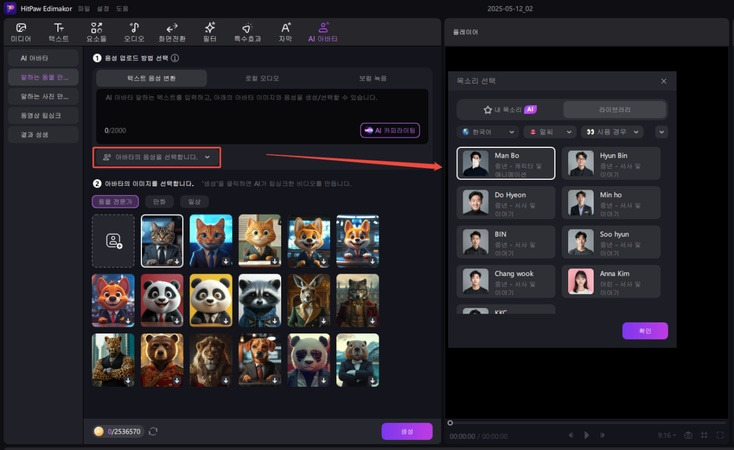Click the info icon beside voice upload heading
The image size is (734, 450).
[175, 58]
